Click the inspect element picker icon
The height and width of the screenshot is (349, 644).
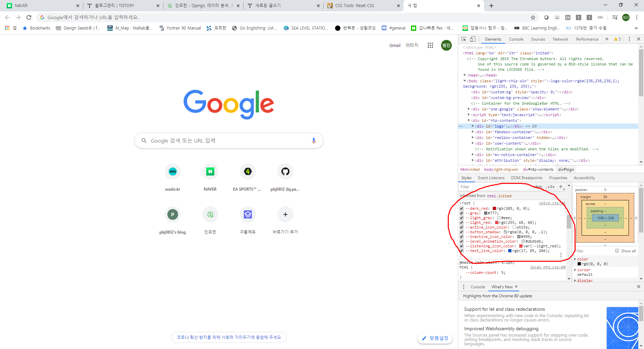(464, 39)
